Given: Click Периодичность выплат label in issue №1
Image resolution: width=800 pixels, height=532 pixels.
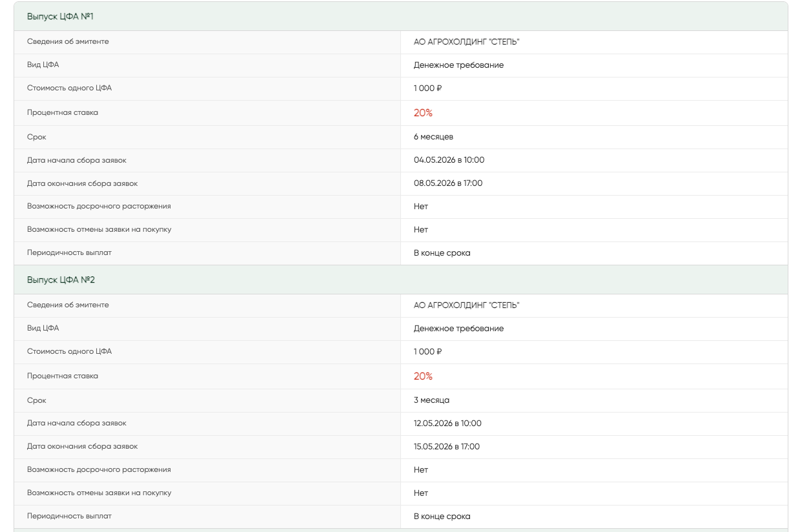Looking at the screenshot, I should click(x=69, y=252).
